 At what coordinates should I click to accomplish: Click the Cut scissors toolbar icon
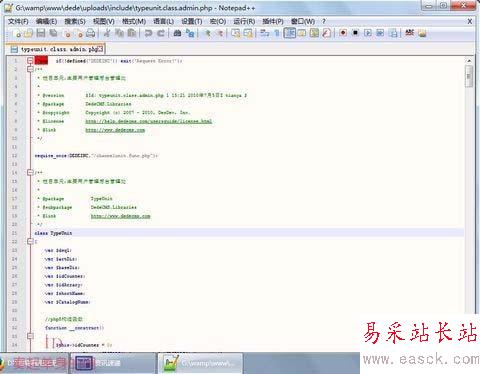[x=107, y=33]
